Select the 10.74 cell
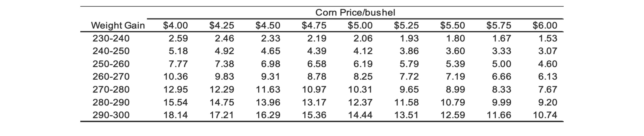This screenshot has height=136, width=644. [545, 115]
